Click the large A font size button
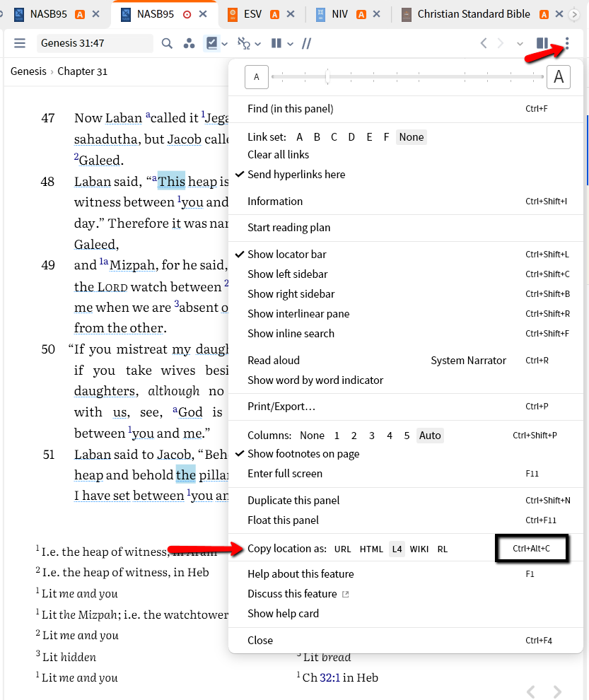The height and width of the screenshot is (700, 589). 559,77
